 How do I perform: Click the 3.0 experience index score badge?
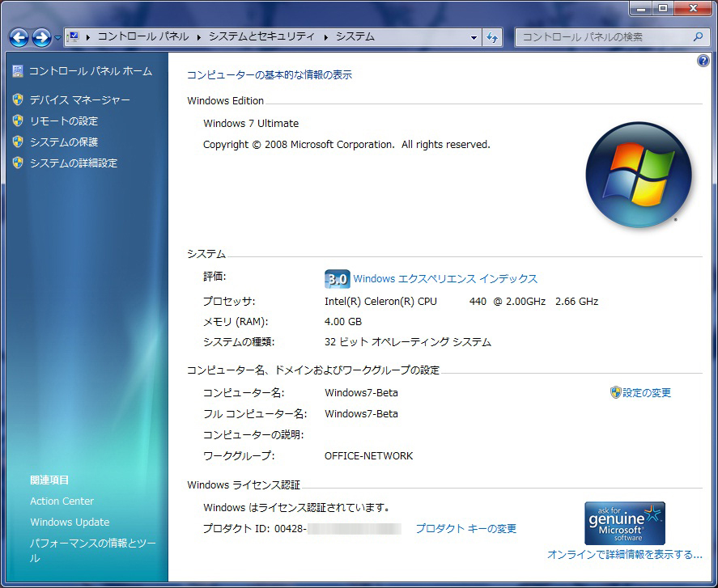click(338, 279)
